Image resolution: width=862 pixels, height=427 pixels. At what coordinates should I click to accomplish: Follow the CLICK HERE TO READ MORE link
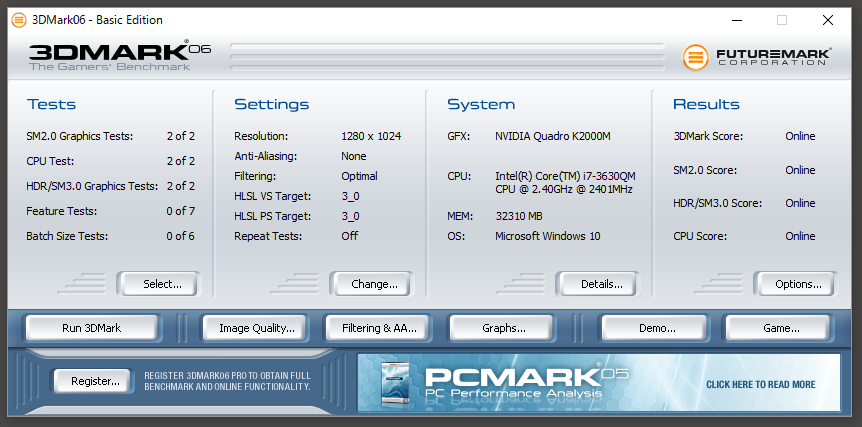(760, 384)
